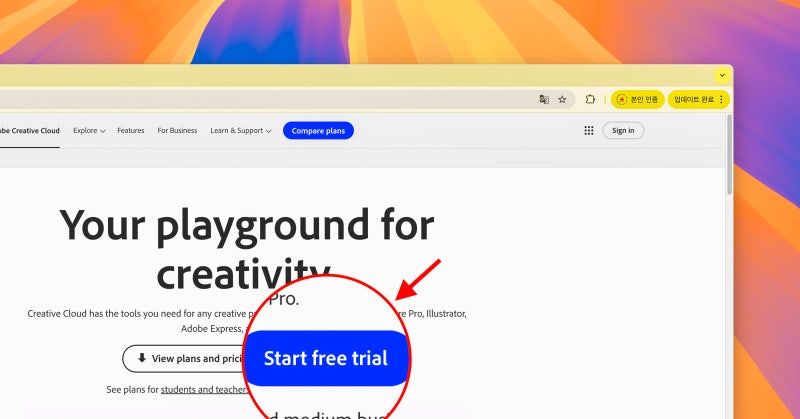Open the tab search chevron at top
The height and width of the screenshot is (419, 800).
point(722,76)
